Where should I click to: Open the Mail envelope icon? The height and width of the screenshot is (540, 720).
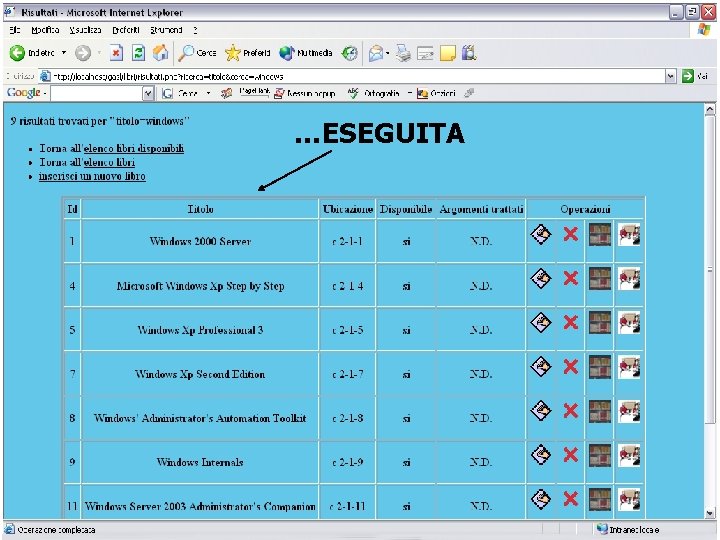[376, 53]
